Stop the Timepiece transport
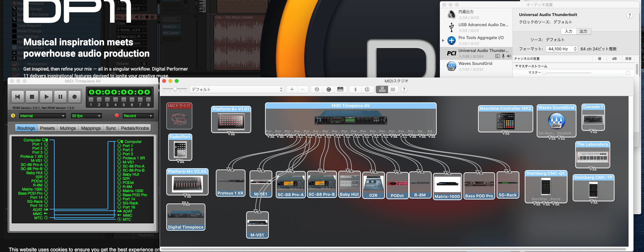Viewport: 644px width, 252px height. pos(32,97)
